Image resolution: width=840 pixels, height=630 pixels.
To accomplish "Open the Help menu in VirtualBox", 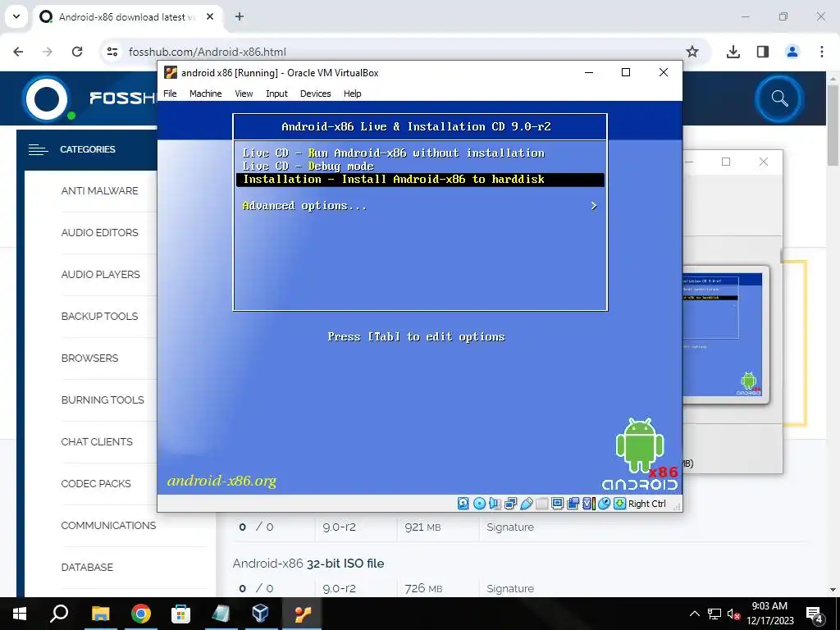I will tap(353, 94).
